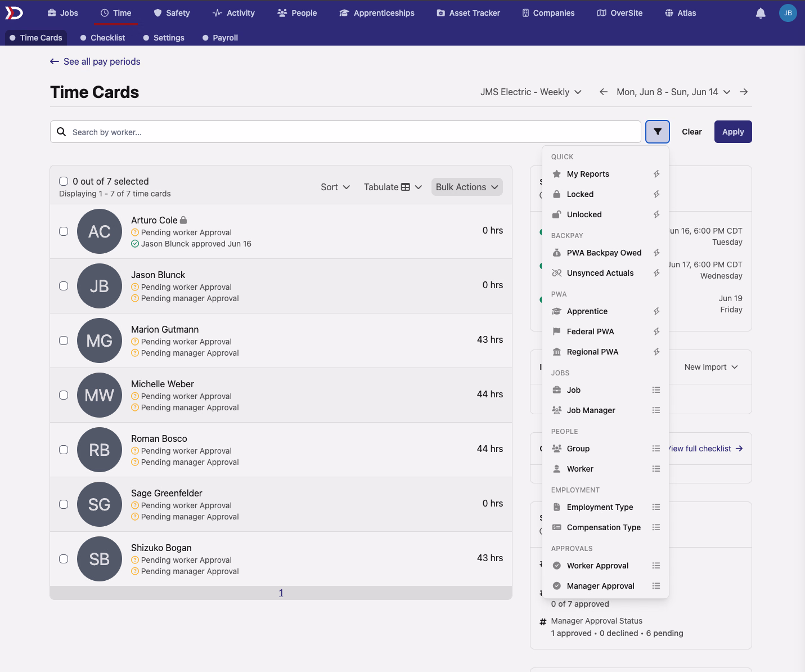
Task: Click the MG avatar for Marion Gutmann
Action: click(100, 341)
